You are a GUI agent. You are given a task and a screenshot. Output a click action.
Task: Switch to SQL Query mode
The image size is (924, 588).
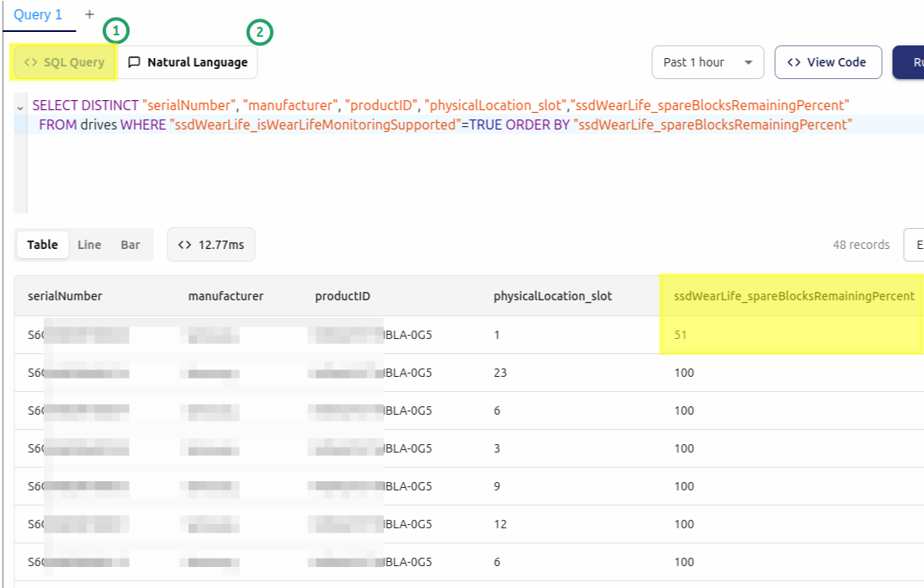pos(64,62)
